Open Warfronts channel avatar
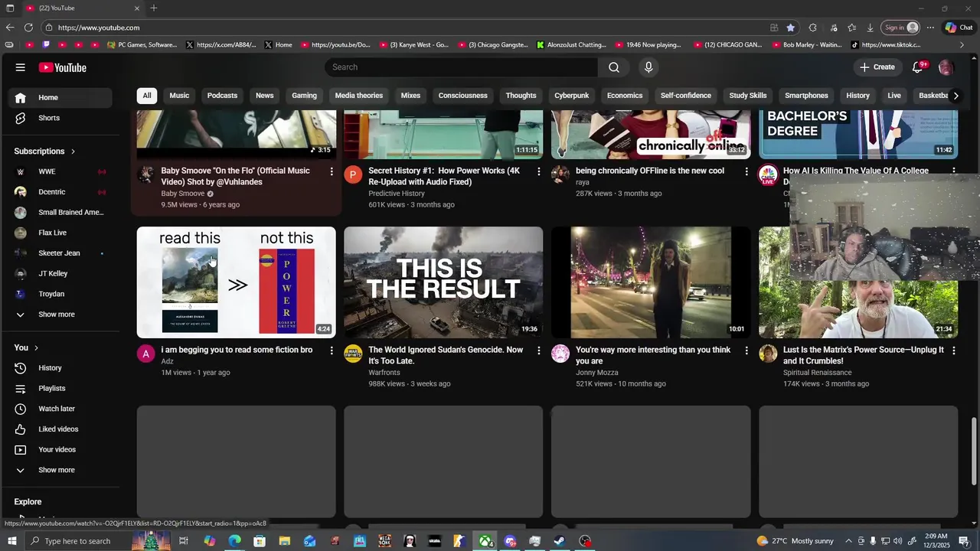The height and width of the screenshot is (551, 980). point(353,354)
